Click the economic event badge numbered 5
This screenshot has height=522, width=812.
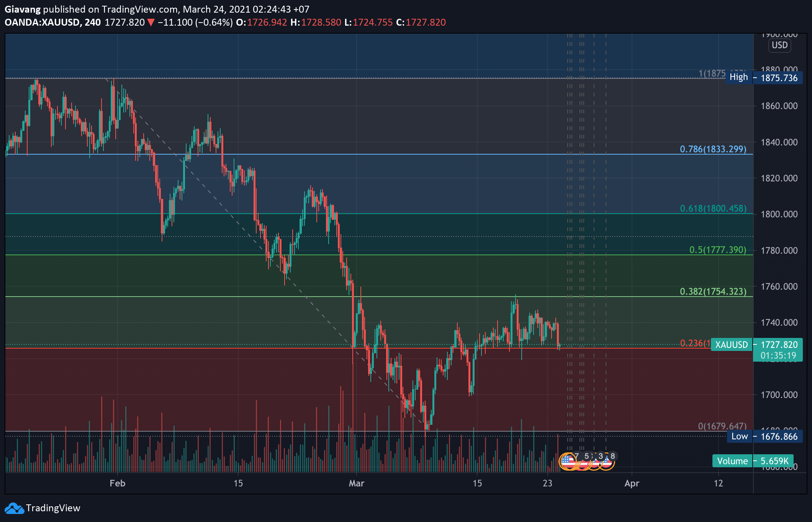point(586,456)
